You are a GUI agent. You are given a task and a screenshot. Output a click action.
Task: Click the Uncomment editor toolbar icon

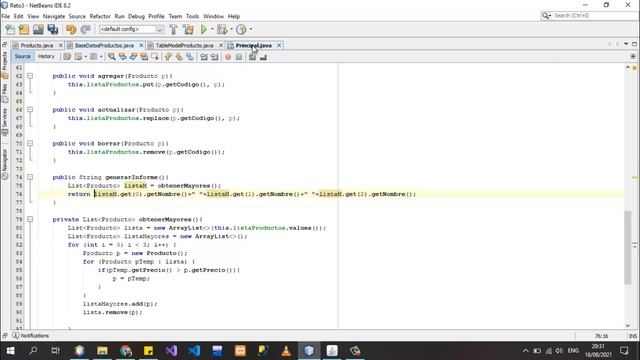(x=263, y=57)
